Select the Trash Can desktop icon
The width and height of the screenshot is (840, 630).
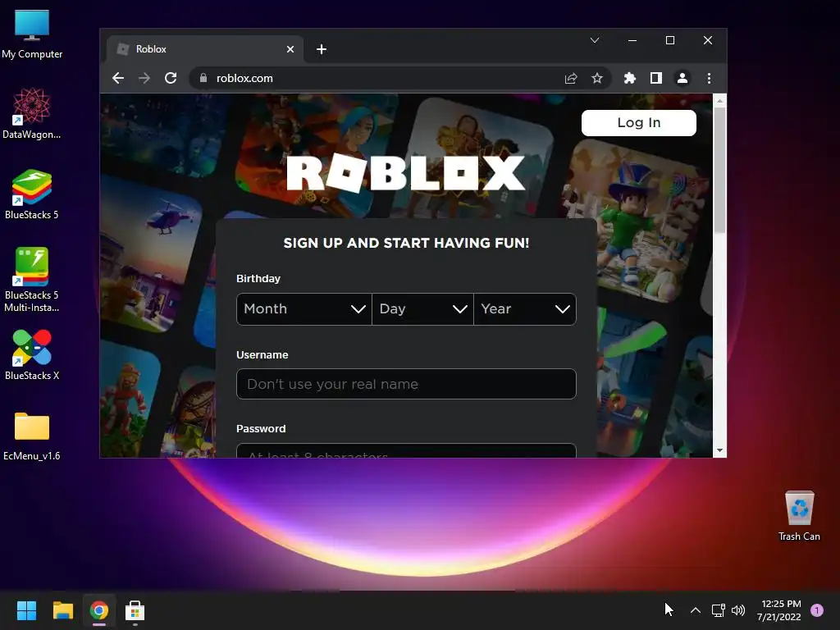coord(799,515)
